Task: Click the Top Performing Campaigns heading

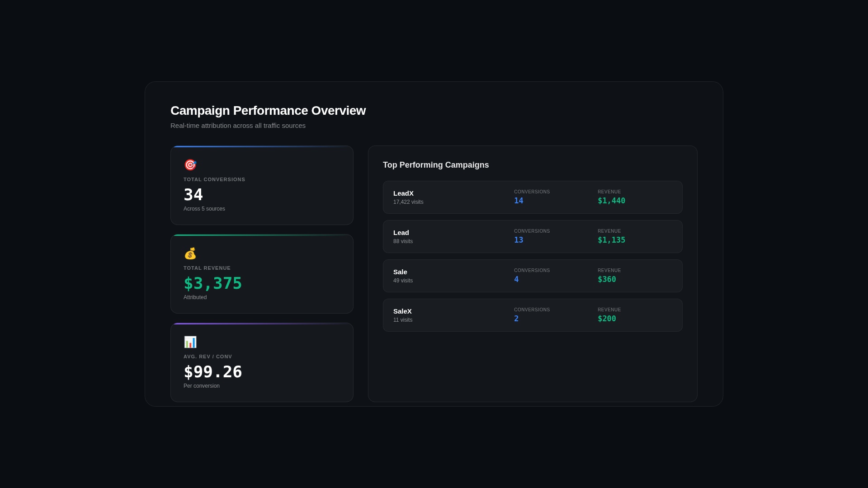Action: click(436, 165)
